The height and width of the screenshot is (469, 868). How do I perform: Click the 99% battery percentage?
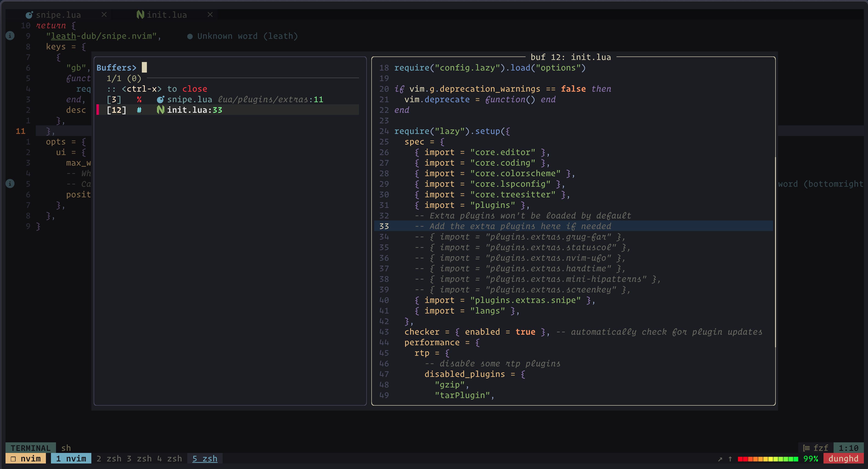click(810, 458)
